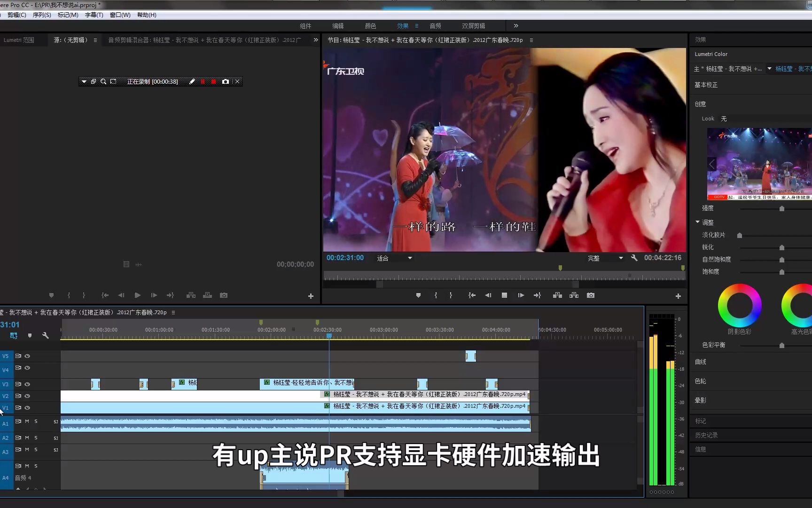Open the 标记(M) menu

pyautogui.click(x=68, y=15)
